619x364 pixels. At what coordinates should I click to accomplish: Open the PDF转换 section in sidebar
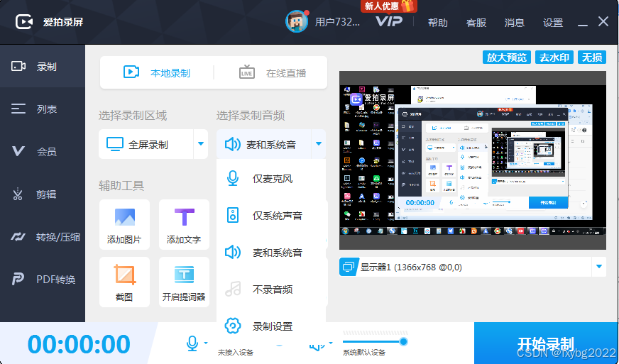pyautogui.click(x=43, y=279)
